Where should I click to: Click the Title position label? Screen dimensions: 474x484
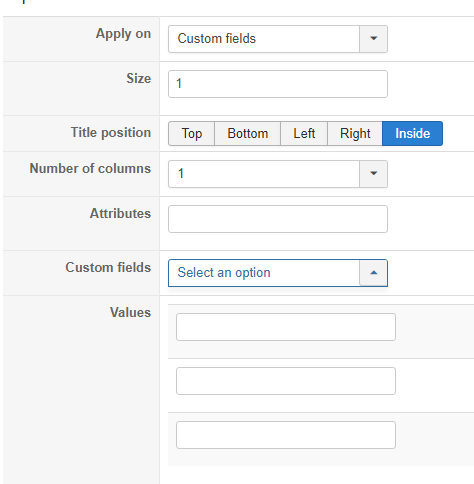pos(111,132)
